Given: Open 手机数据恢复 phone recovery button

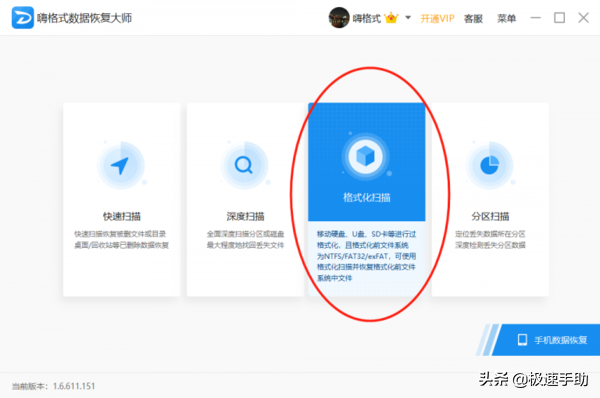Looking at the screenshot, I should 545,340.
